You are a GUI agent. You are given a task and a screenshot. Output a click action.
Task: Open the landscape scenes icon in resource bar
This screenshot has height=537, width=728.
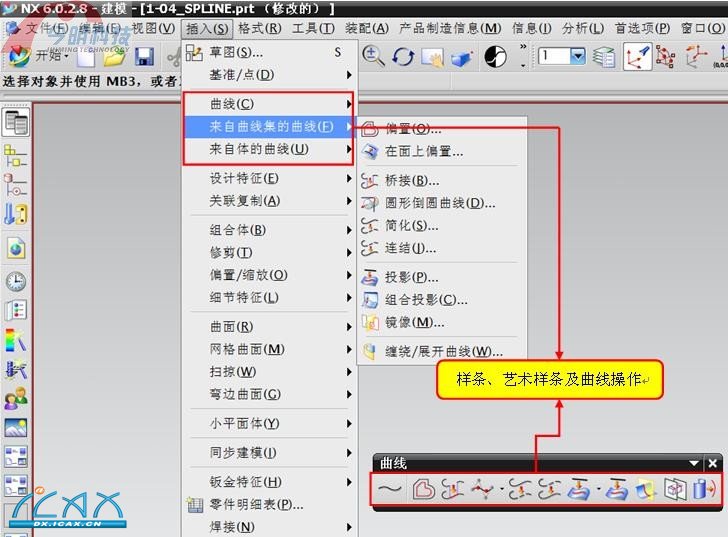[16, 427]
